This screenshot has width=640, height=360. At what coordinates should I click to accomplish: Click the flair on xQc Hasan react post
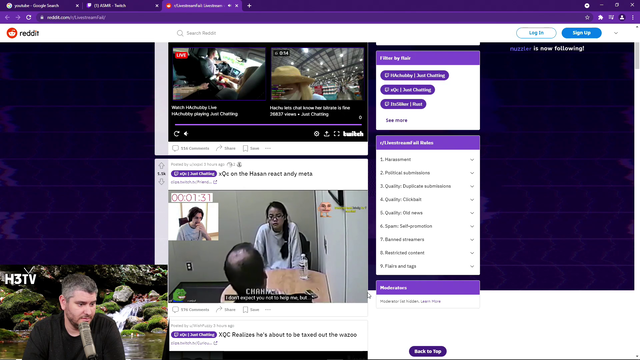click(194, 174)
